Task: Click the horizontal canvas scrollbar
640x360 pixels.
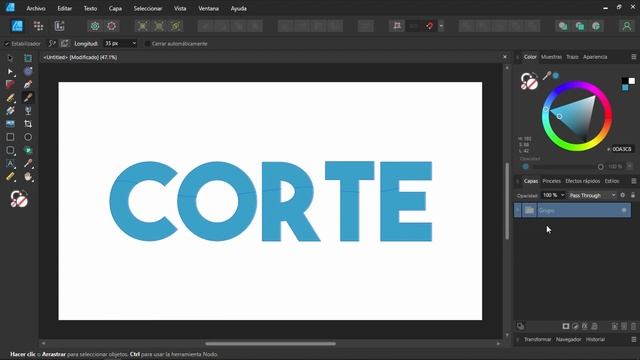Action: point(270,344)
